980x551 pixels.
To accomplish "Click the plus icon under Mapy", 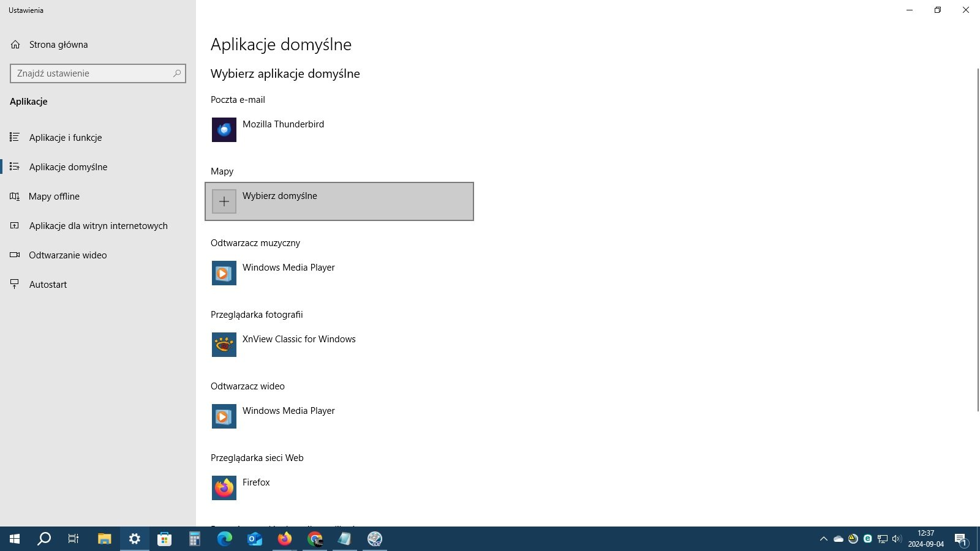I will click(x=224, y=201).
